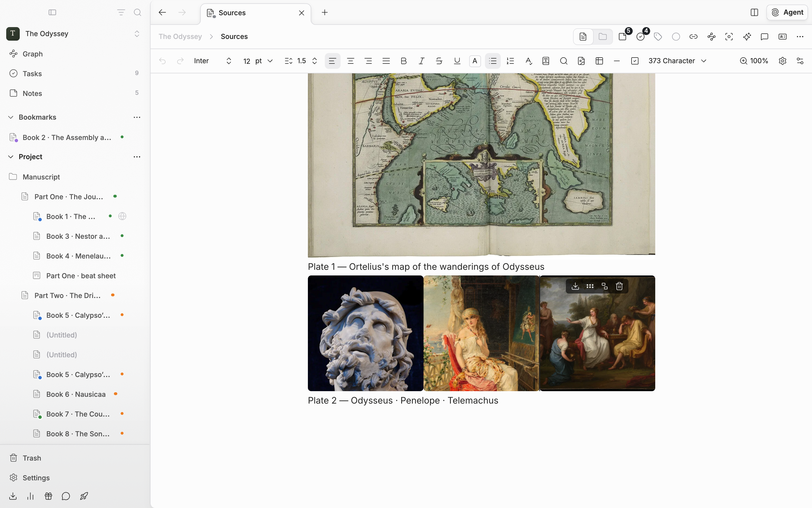The image size is (812, 508).
Task: Toggle underline formatting
Action: point(457,61)
